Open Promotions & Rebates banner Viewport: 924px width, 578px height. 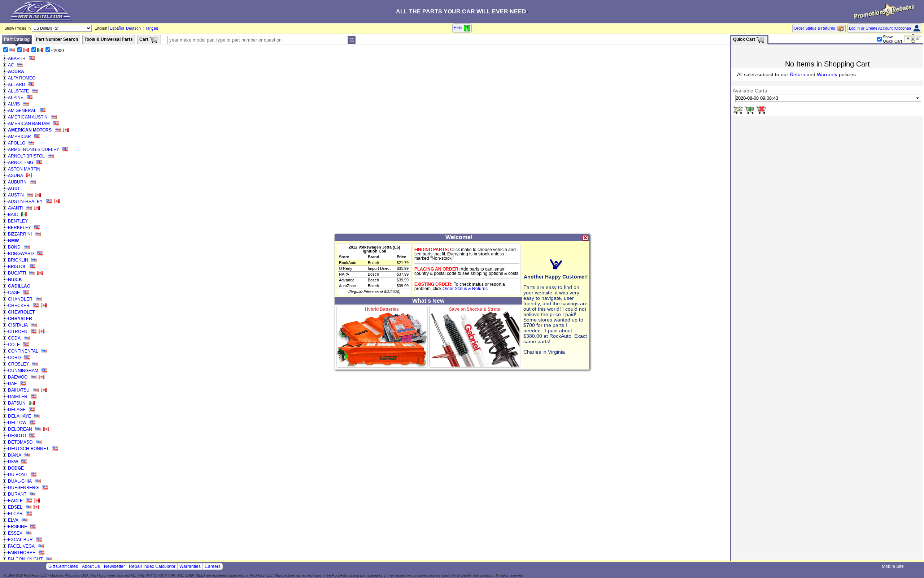(x=884, y=11)
